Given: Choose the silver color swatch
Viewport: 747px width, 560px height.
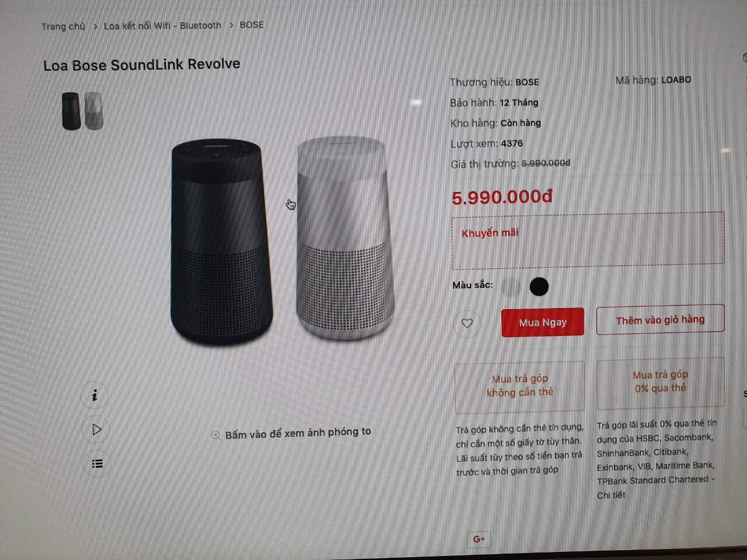Looking at the screenshot, I should (511, 286).
